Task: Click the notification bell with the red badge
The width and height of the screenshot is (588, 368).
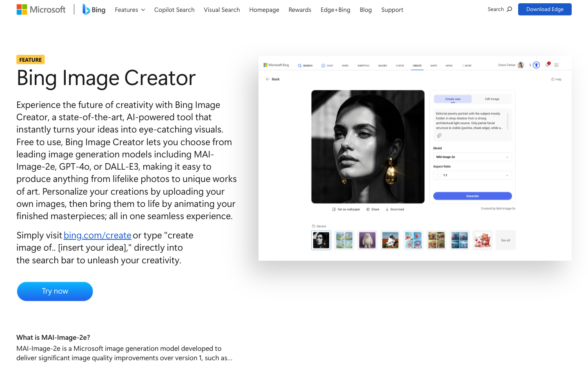Action: [x=548, y=64]
